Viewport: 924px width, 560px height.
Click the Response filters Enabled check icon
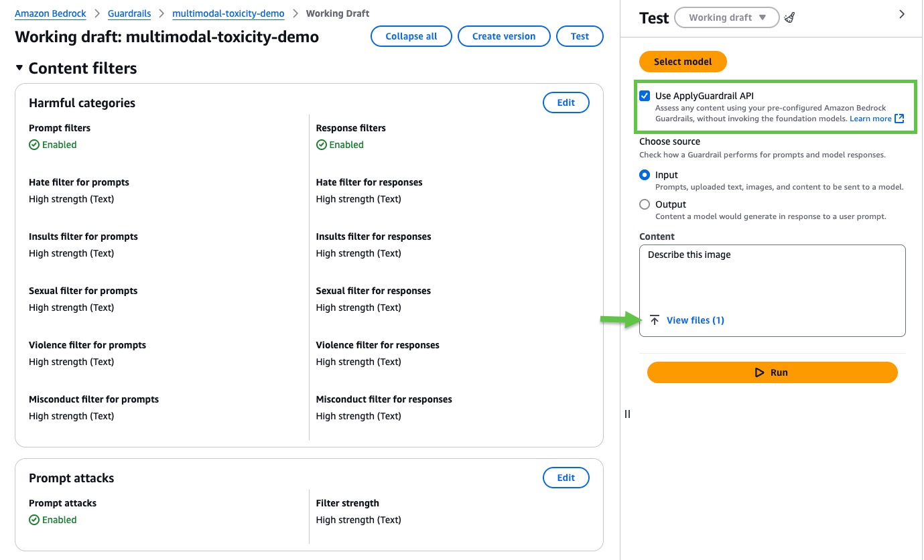click(322, 145)
